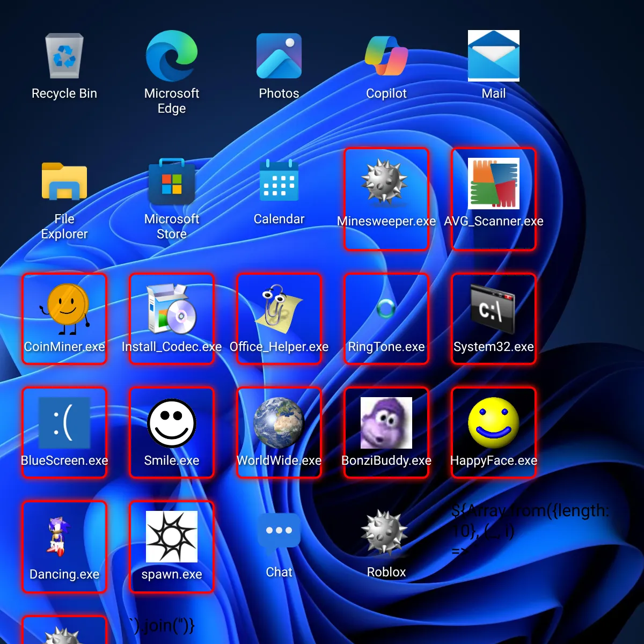Screen dimensions: 644x644
Task: Click the WorldWide.exe globe icon
Action: (x=279, y=423)
